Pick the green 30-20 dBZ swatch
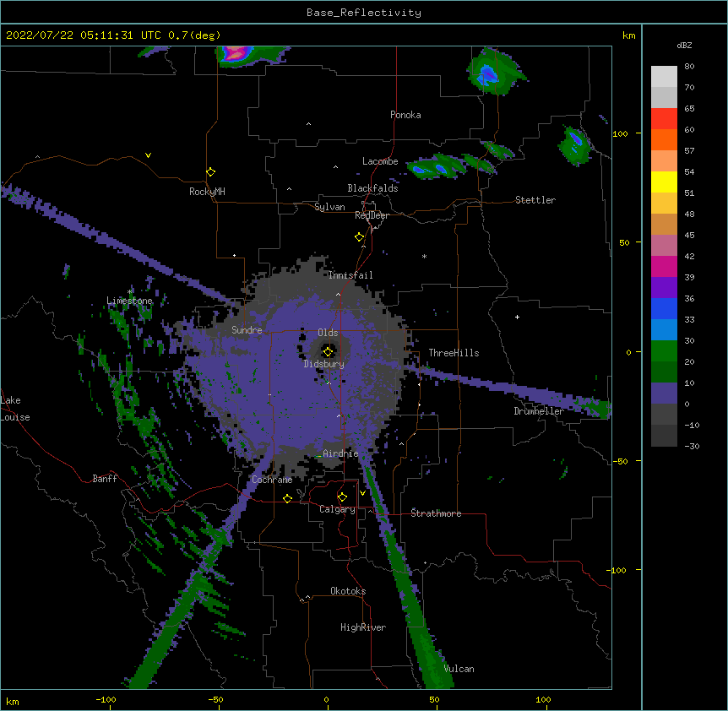 [664, 351]
